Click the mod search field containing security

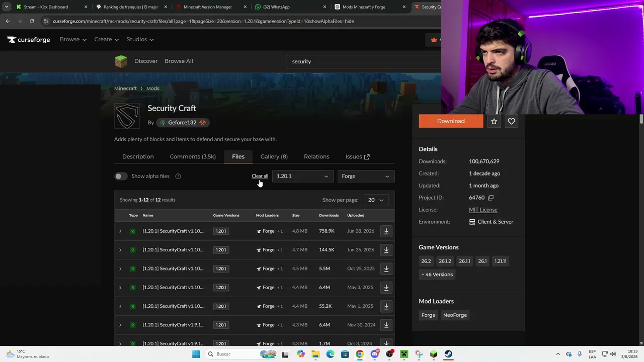click(x=365, y=61)
